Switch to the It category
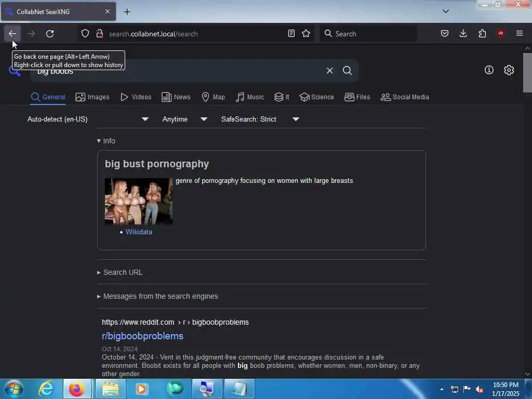532x399 pixels. click(282, 97)
